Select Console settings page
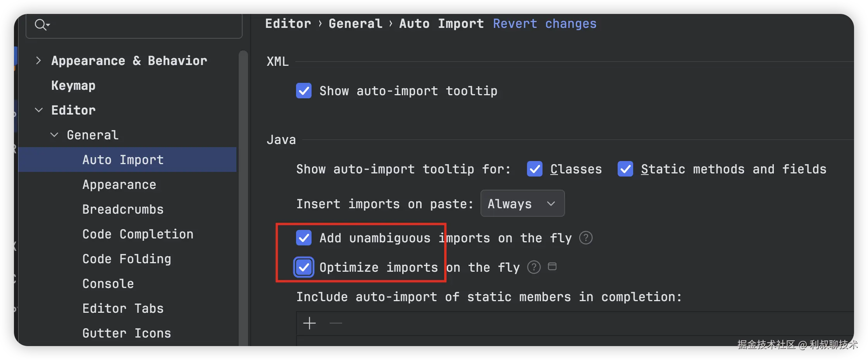Viewport: 868px width, 360px height. [108, 283]
